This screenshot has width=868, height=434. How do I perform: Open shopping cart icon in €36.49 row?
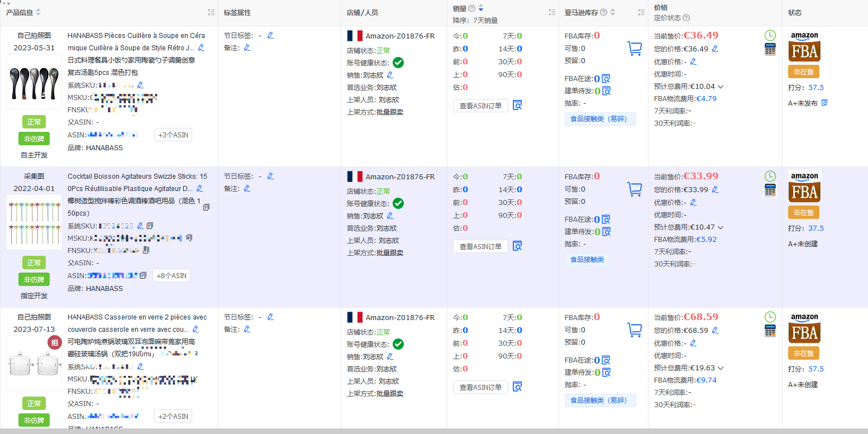pos(635,49)
